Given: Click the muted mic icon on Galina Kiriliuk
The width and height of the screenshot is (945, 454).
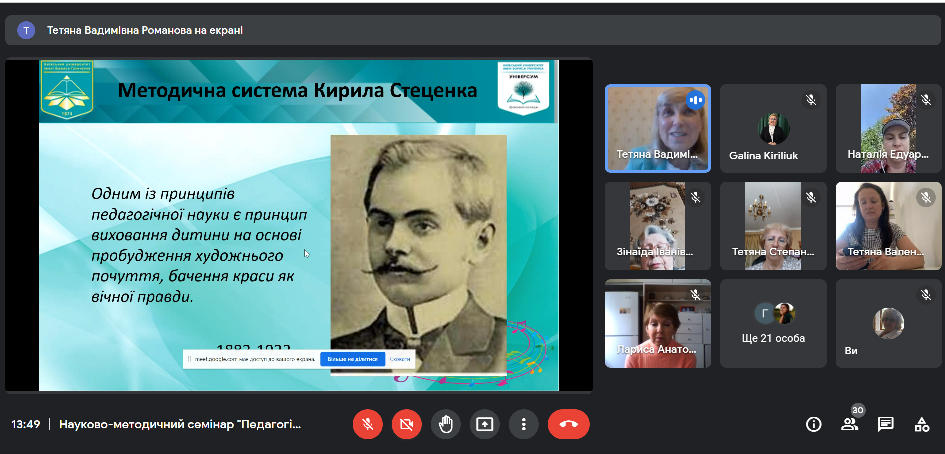Looking at the screenshot, I should (x=811, y=99).
